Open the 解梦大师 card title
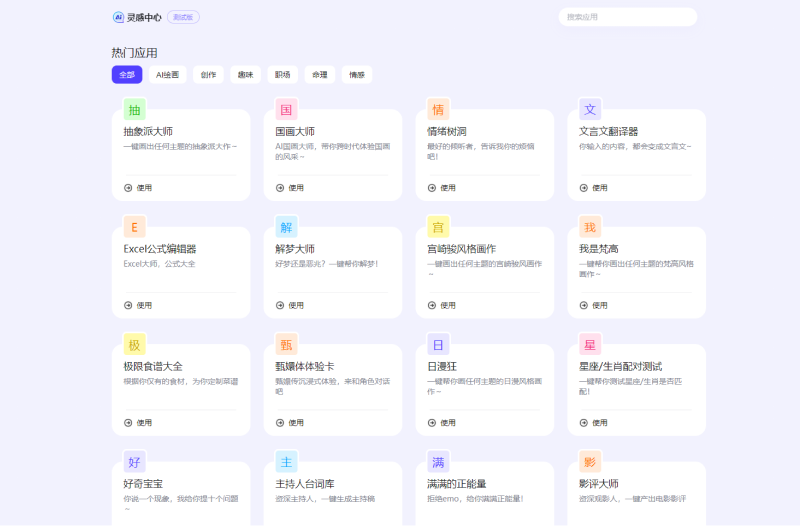800x526 pixels. click(x=295, y=249)
